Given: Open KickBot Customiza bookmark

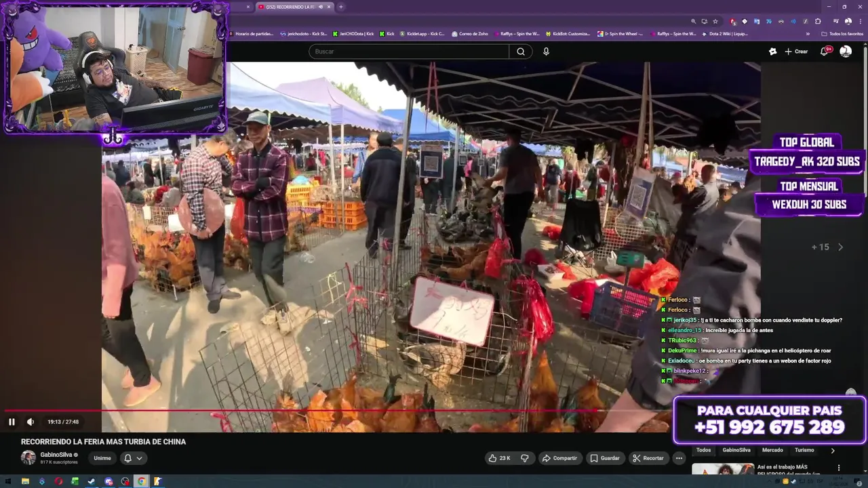Looking at the screenshot, I should [x=568, y=34].
